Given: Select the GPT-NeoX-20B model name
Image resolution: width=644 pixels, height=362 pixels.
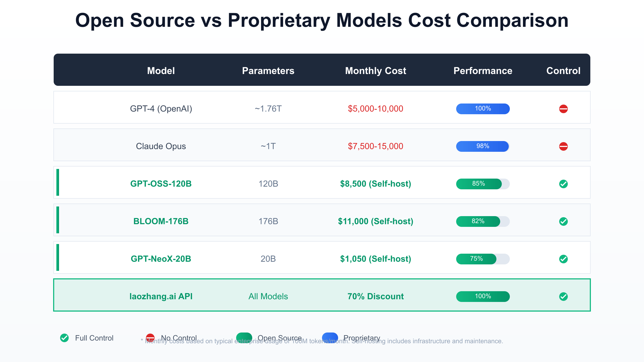Looking at the screenshot, I should click(161, 259).
